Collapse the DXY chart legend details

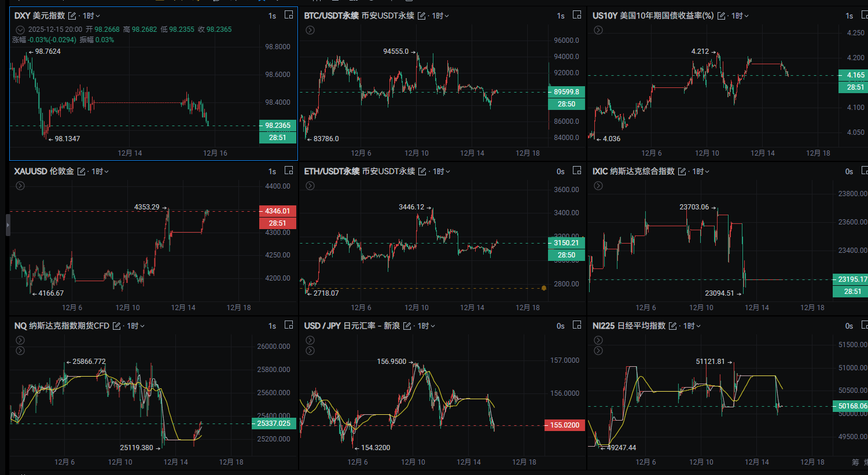pos(20,30)
